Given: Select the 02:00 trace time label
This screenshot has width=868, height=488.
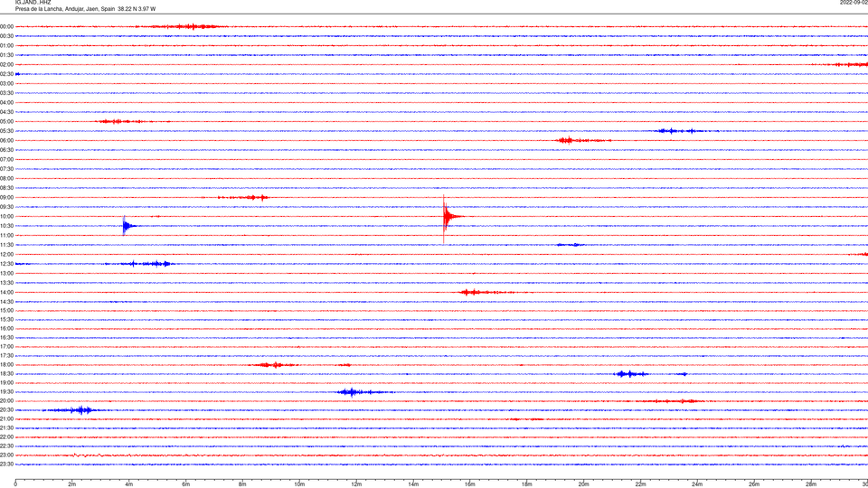Looking at the screenshot, I should click(6, 65).
